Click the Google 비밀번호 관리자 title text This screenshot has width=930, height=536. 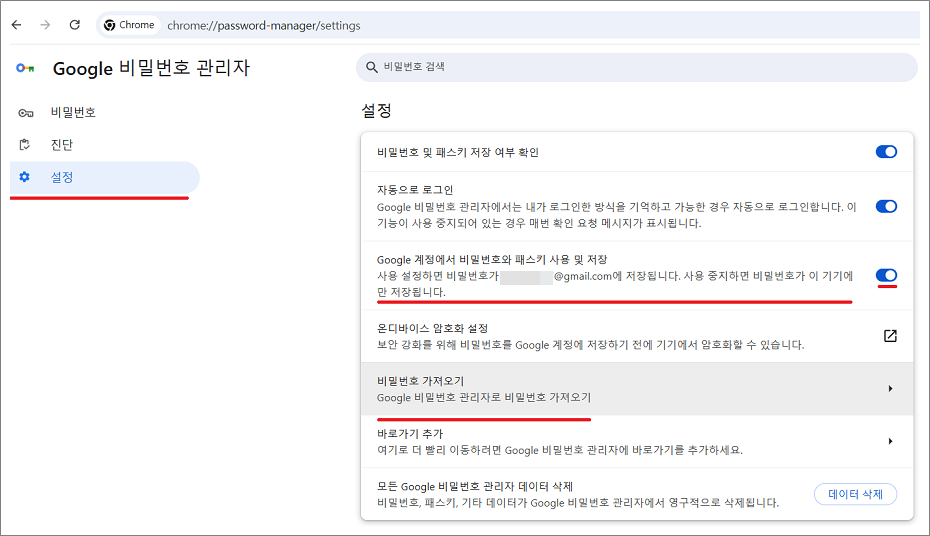tap(151, 68)
